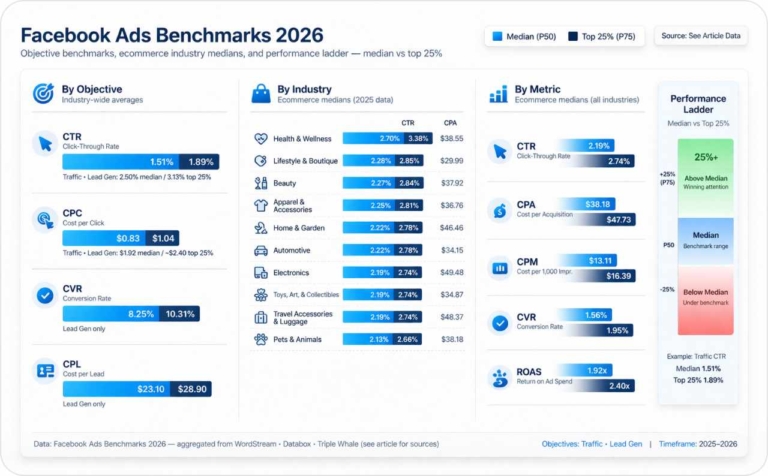Viewport: 768px width, 476px height.
Task: Click the Apparel & Accessories shirt icon
Action: (261, 205)
